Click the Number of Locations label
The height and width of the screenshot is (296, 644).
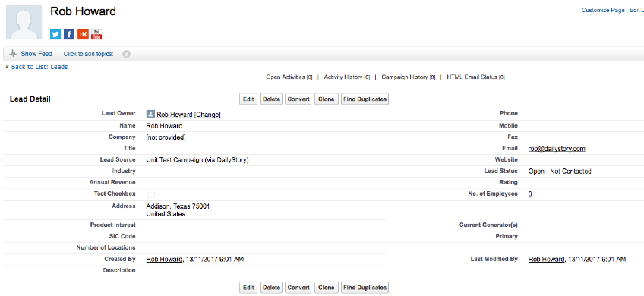pyautogui.click(x=106, y=247)
